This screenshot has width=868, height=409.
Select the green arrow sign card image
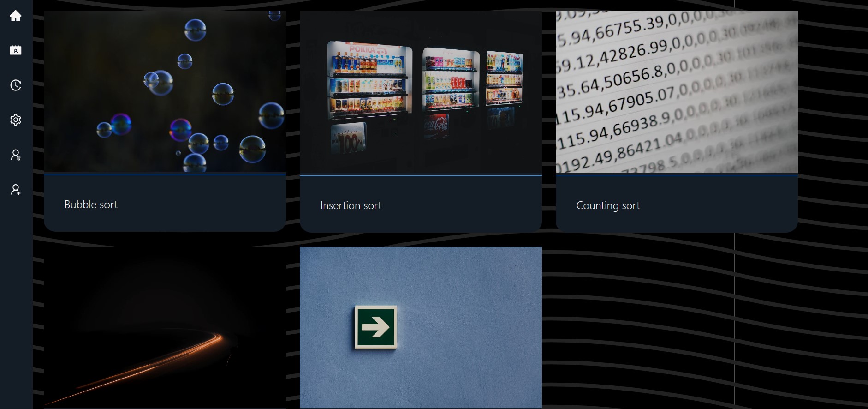tap(421, 327)
